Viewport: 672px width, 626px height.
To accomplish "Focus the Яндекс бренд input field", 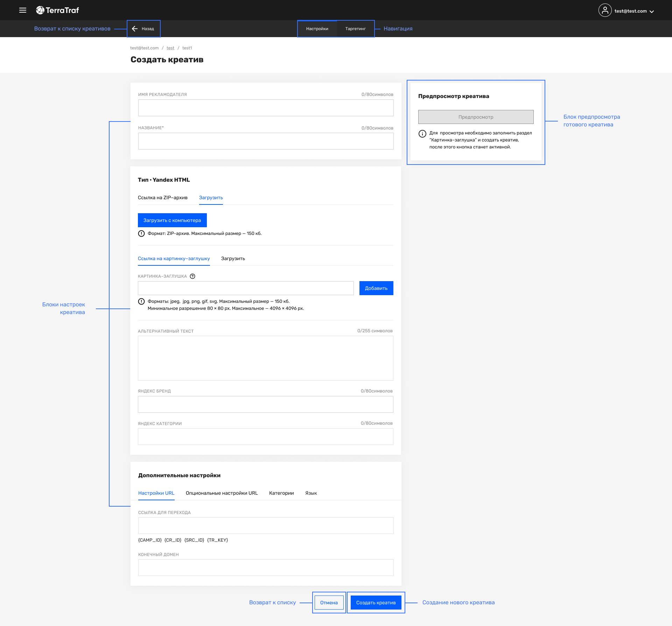I will tap(266, 404).
